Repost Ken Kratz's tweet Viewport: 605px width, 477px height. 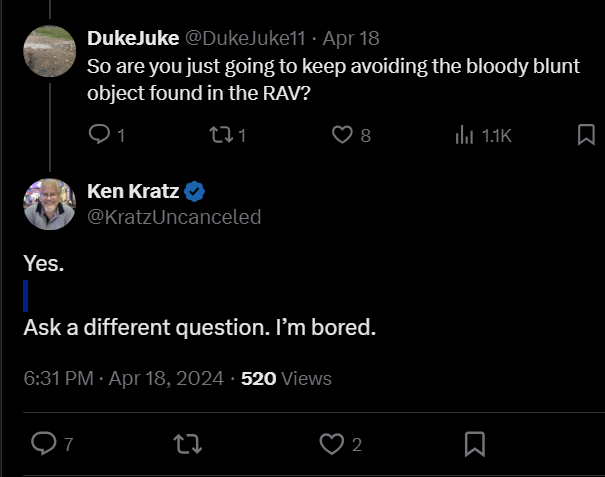[185, 443]
